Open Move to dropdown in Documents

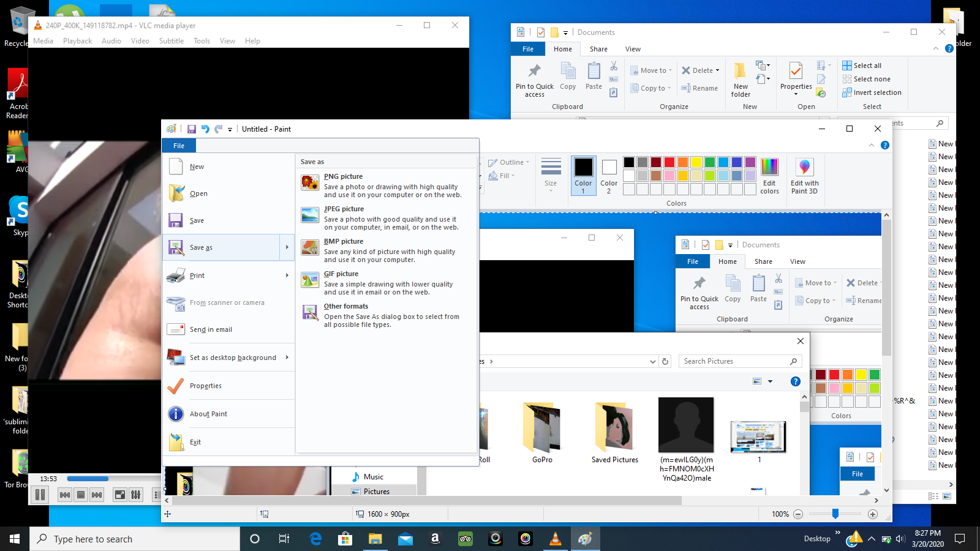[x=652, y=70]
